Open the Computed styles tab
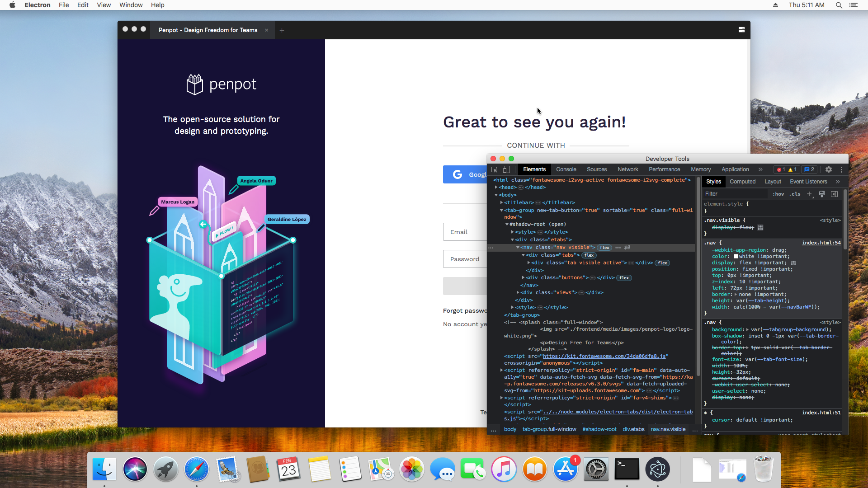Viewport: 868px width, 488px height. tap(742, 182)
